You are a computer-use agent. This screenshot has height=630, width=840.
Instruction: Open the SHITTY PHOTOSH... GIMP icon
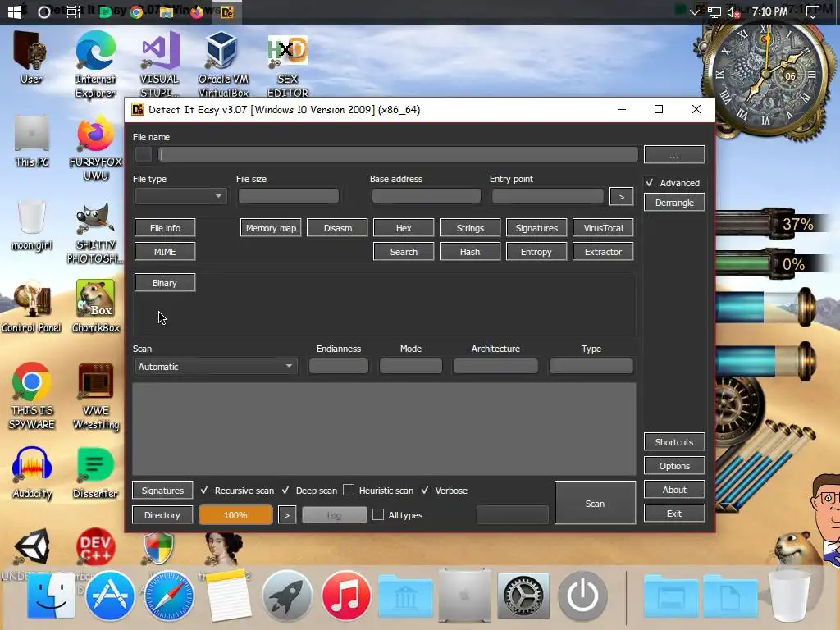95,232
